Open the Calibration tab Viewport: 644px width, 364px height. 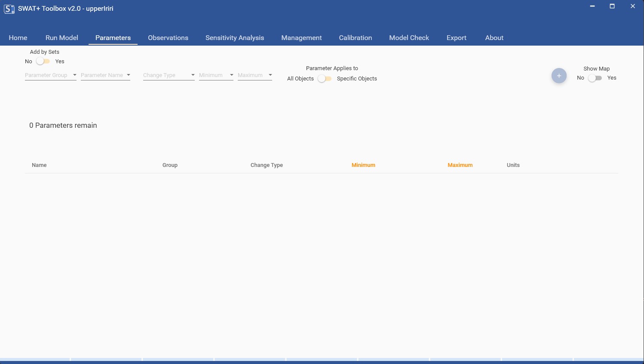356,38
